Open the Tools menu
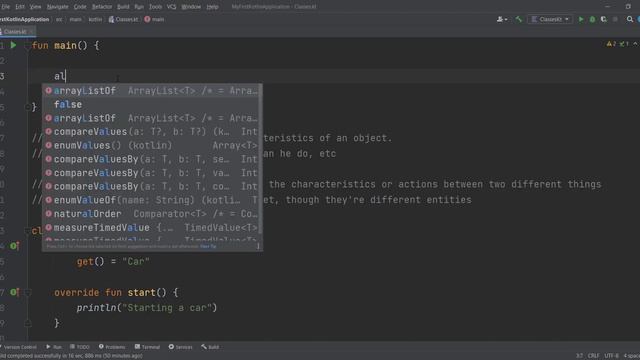The image size is (640, 360). tap(156, 7)
